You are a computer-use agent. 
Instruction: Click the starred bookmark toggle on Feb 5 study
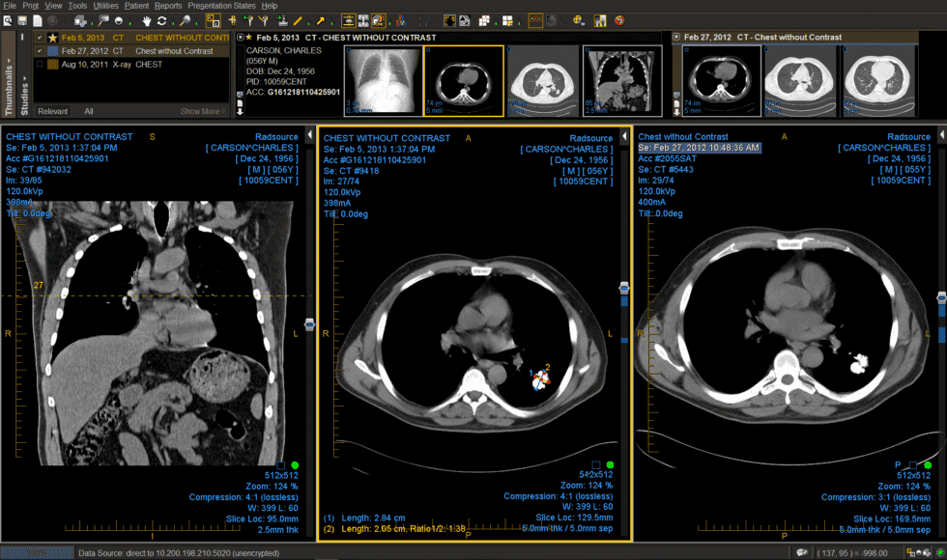click(52, 38)
